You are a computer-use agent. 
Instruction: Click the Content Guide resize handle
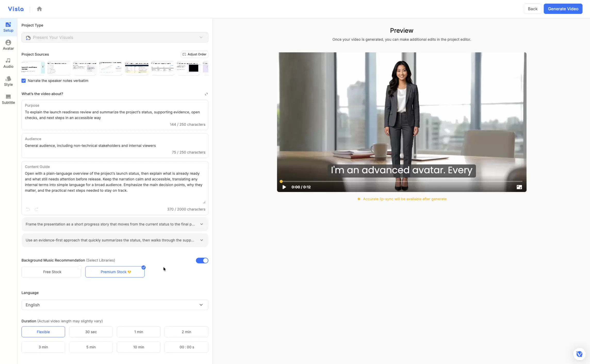click(204, 202)
